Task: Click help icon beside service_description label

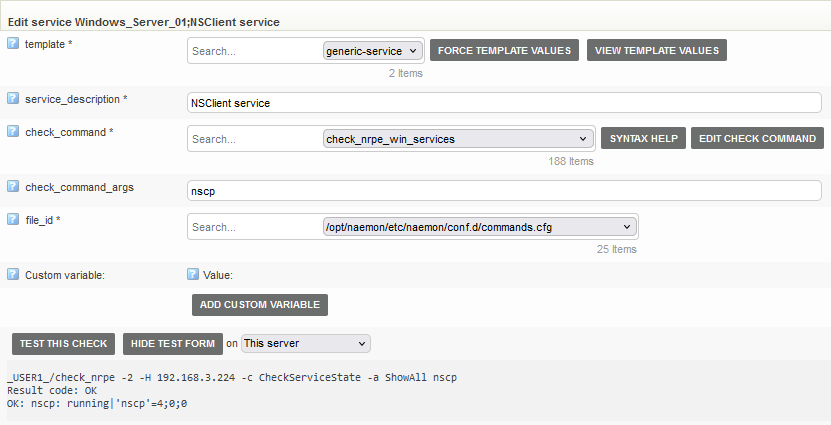Action: point(13,99)
